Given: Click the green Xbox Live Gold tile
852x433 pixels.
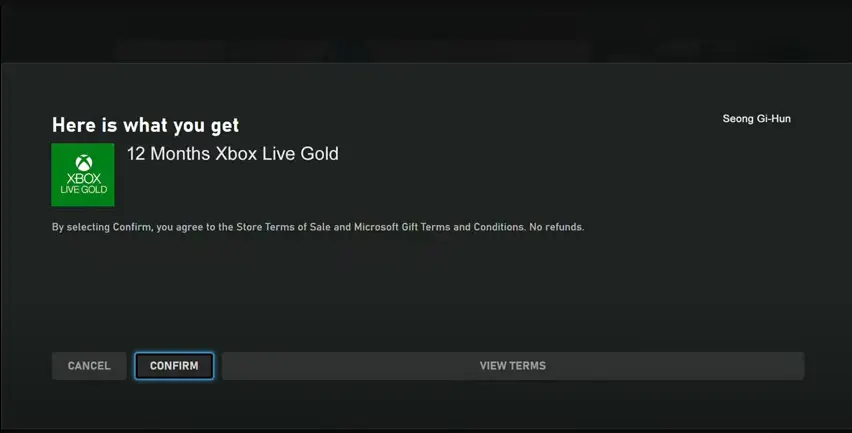Looking at the screenshot, I should 83,175.
